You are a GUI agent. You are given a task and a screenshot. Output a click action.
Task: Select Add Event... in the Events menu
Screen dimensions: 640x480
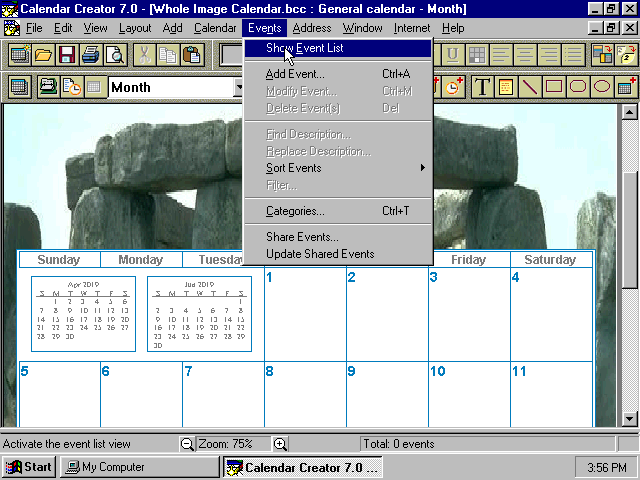pyautogui.click(x=338, y=74)
